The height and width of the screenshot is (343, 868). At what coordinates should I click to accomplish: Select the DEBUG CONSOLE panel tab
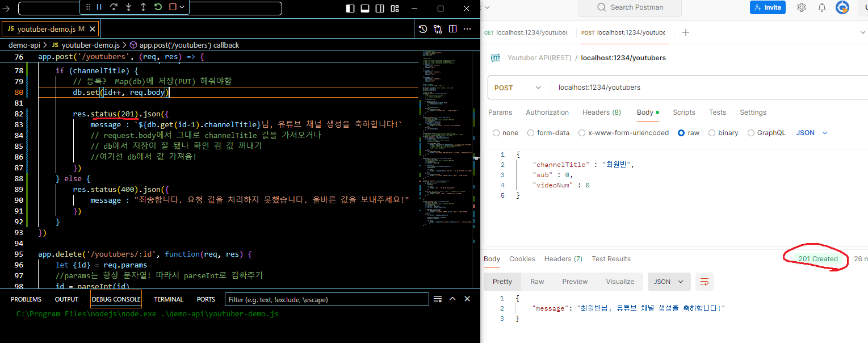pyautogui.click(x=116, y=299)
